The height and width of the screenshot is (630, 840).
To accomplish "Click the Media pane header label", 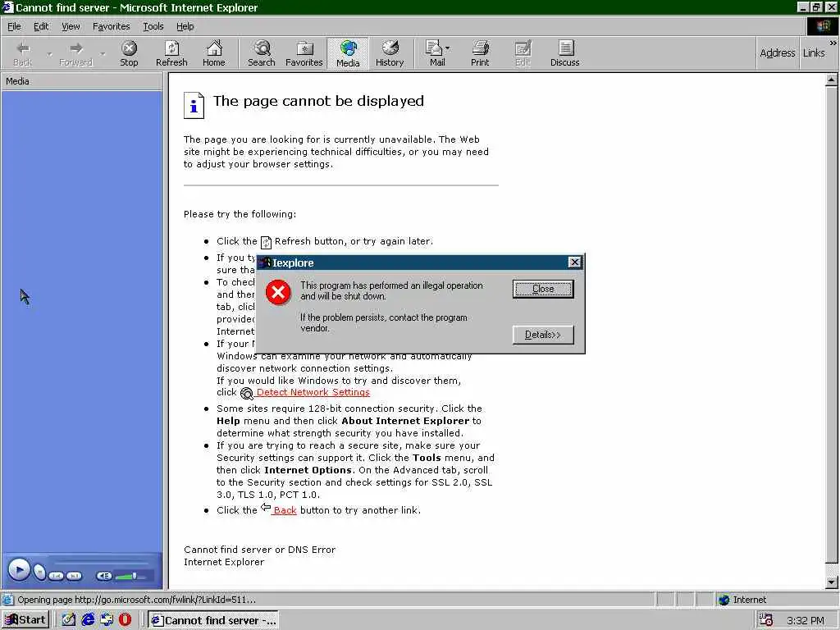I will tap(18, 81).
